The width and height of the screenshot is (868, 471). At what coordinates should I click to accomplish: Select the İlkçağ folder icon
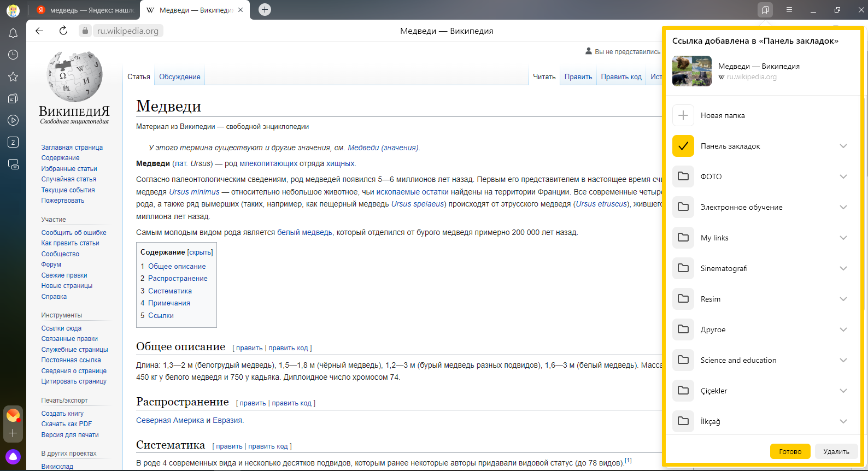coord(683,421)
